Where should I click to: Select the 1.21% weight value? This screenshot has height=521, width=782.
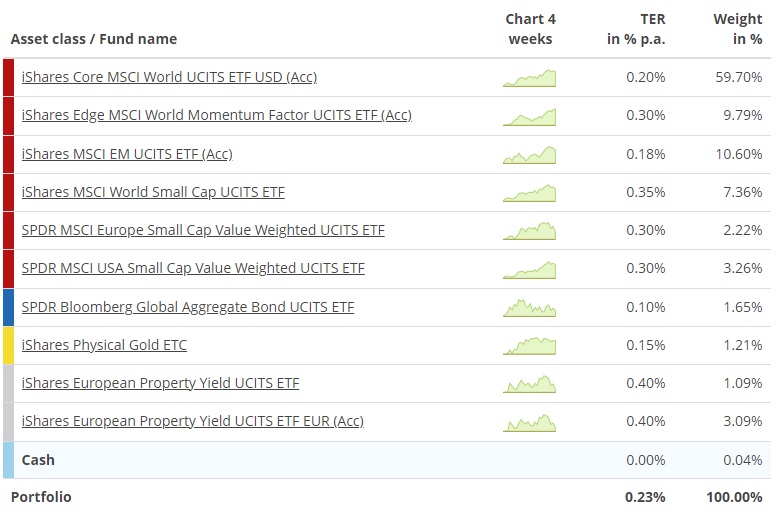click(743, 345)
